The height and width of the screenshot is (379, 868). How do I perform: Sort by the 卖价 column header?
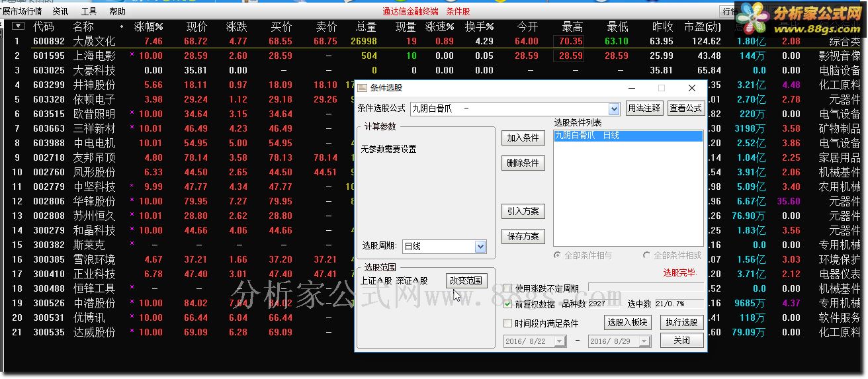[x=326, y=26]
